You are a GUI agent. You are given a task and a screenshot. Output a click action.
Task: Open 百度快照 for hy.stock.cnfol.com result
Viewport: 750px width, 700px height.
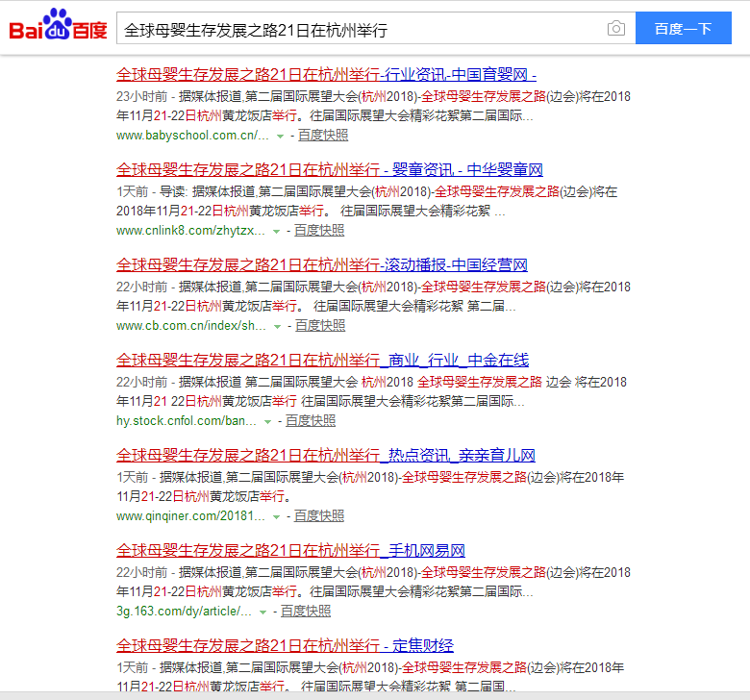click(x=311, y=421)
